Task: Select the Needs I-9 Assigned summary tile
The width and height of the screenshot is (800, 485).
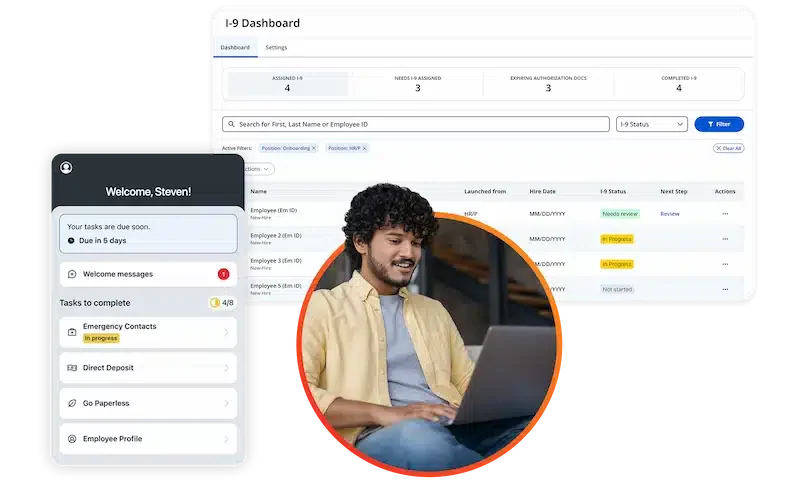Action: 418,84
